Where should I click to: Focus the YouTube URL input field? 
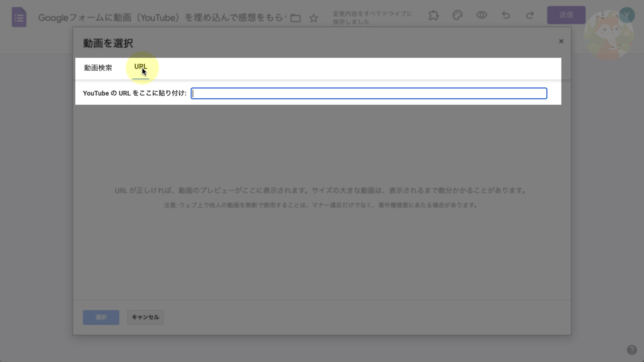pos(369,94)
